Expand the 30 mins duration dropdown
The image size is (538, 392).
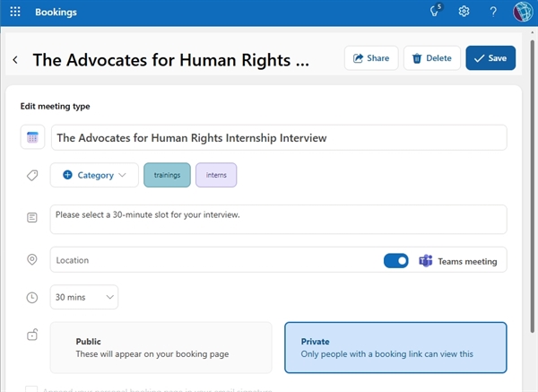pos(84,297)
